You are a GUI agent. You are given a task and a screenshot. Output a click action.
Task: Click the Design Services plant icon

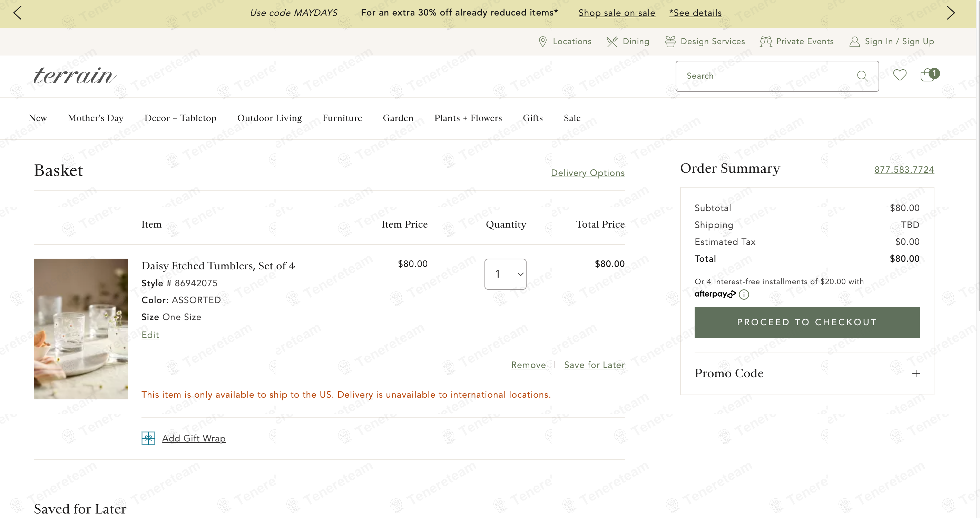670,41
